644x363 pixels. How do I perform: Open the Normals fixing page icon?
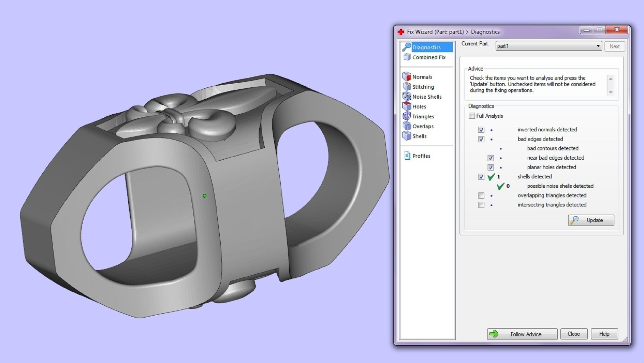(x=407, y=77)
